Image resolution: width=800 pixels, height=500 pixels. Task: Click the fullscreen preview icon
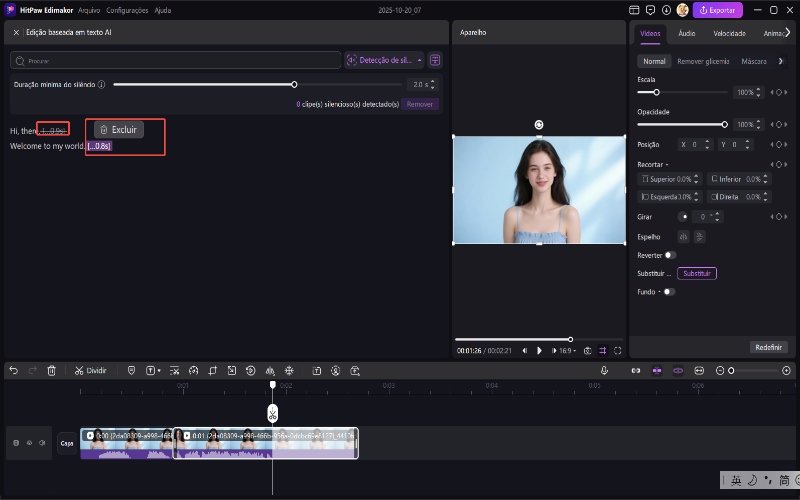[618, 351]
